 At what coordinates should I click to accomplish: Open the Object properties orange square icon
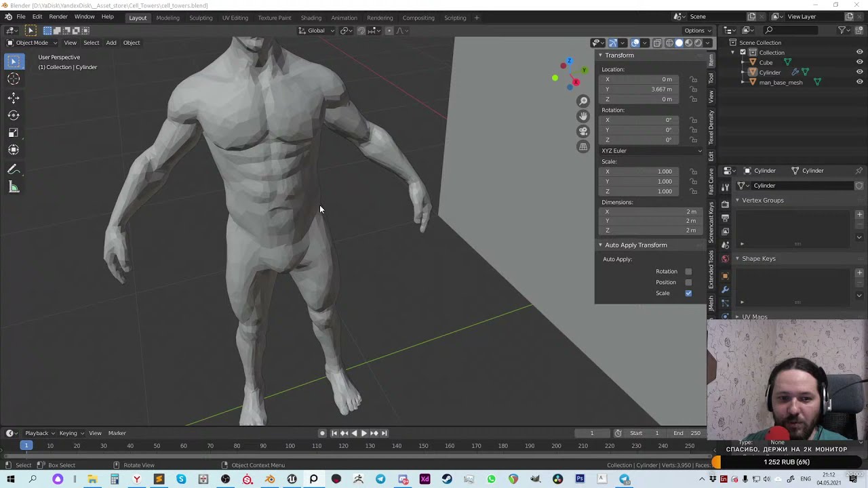pos(726,276)
